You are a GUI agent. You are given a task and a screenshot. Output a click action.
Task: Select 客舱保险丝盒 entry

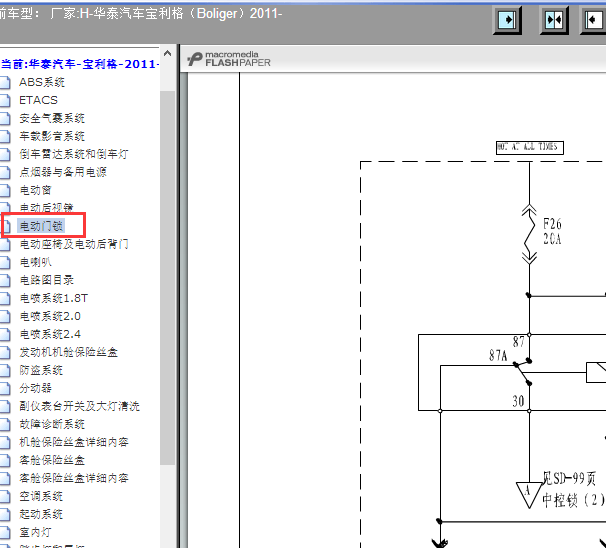point(52,460)
